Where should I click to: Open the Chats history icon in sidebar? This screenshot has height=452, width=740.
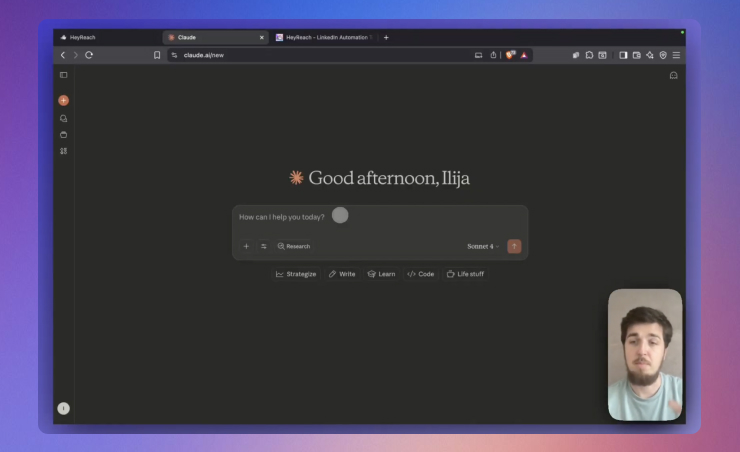63,118
